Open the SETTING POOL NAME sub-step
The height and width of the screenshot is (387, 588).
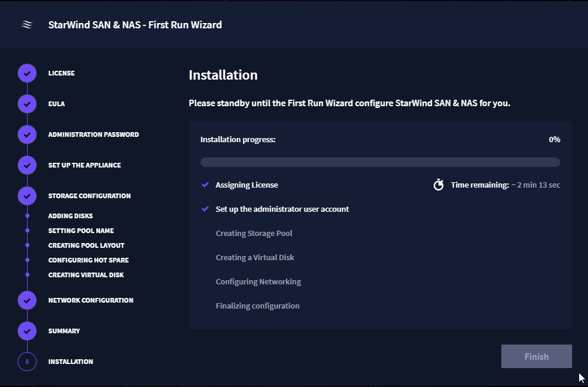coord(81,231)
